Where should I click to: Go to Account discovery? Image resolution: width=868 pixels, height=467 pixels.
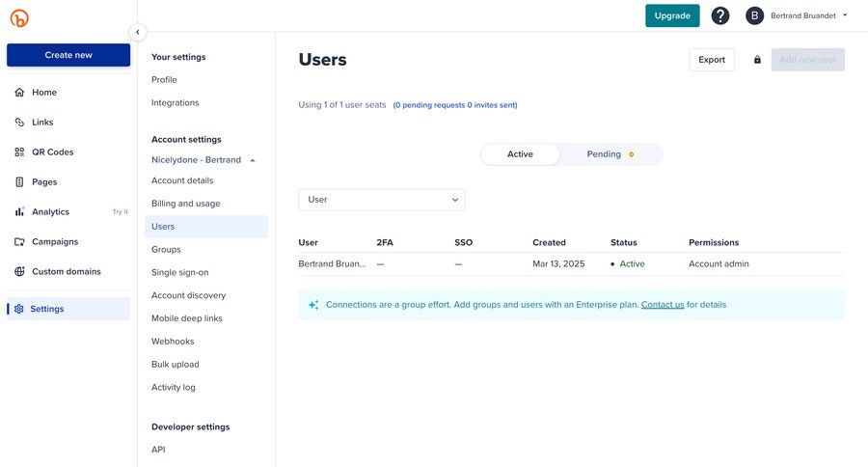tap(189, 295)
